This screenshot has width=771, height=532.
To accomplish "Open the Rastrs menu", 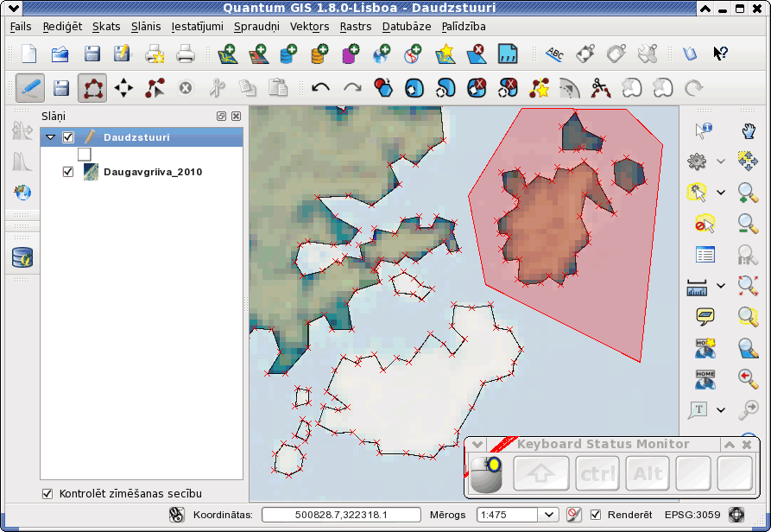I will click(x=356, y=27).
